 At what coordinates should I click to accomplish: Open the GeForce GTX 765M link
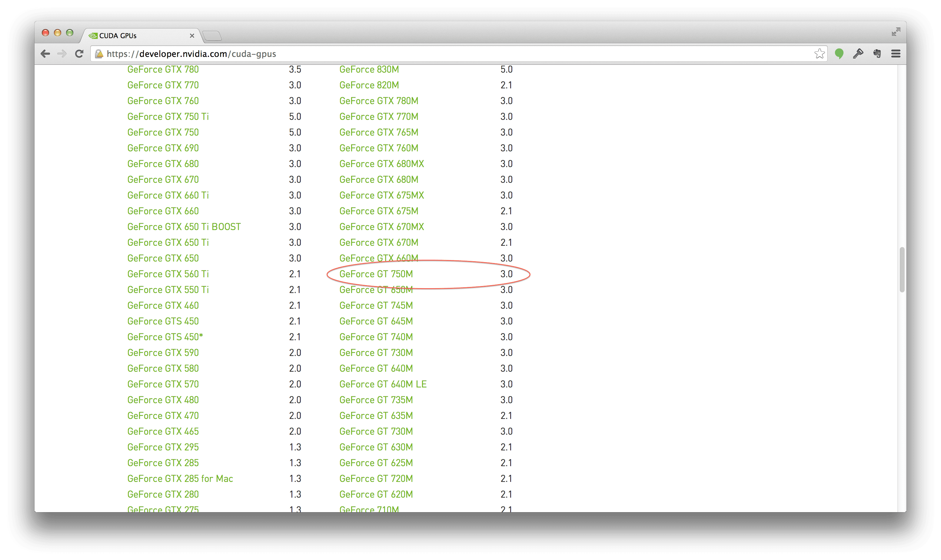click(379, 133)
